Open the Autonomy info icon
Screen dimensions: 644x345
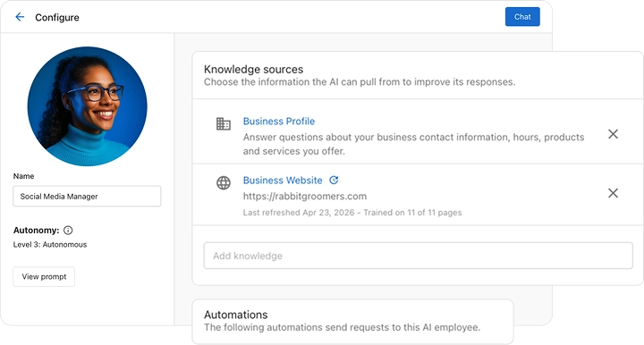pos(68,230)
